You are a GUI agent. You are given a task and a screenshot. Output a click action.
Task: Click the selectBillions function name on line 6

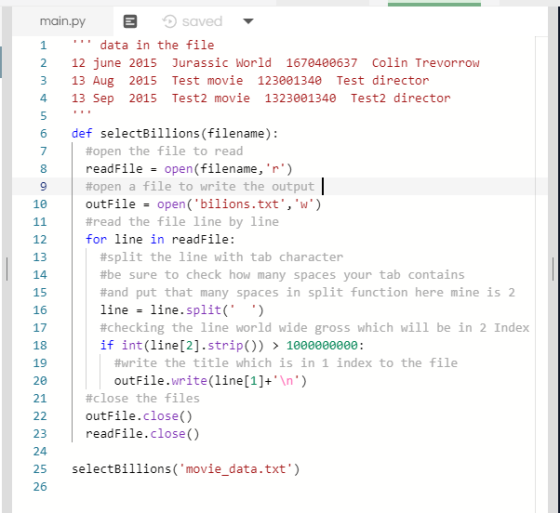point(150,134)
